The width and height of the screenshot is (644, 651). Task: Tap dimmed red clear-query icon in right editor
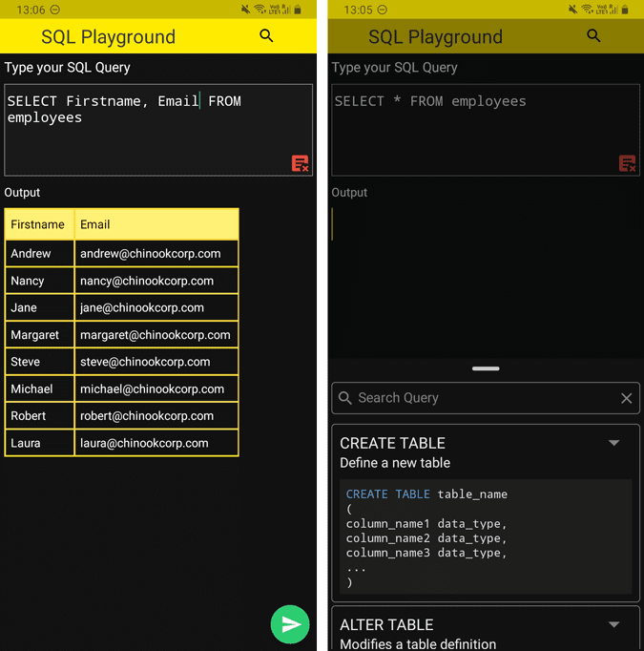click(x=627, y=163)
